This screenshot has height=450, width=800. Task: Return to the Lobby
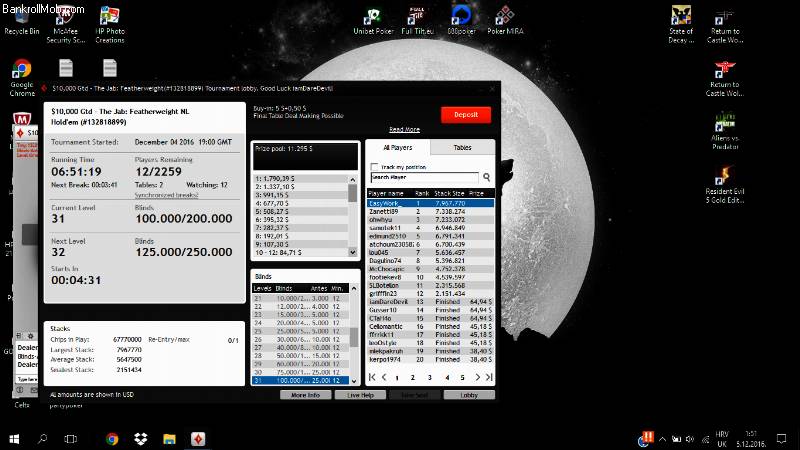(x=469, y=395)
